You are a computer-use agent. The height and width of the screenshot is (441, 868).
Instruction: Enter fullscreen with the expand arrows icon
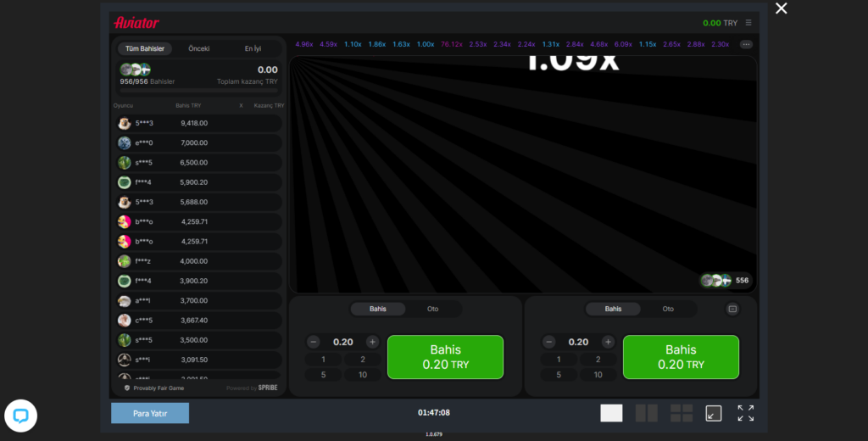(x=745, y=413)
